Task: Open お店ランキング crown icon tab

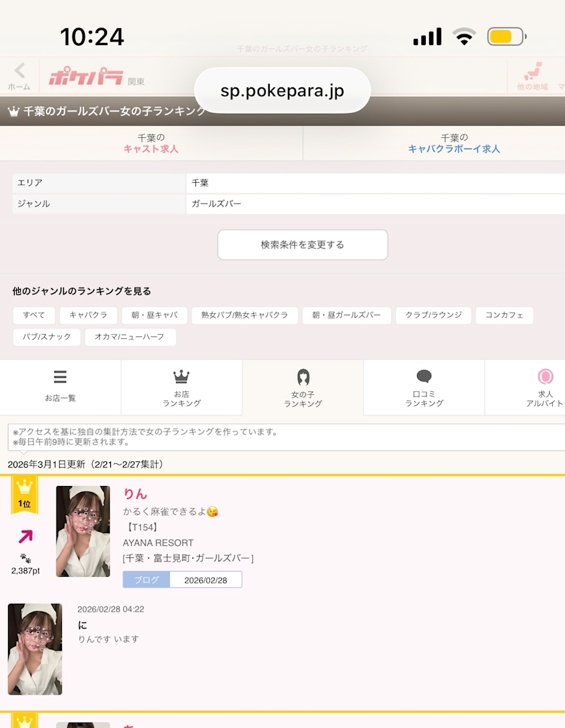Action: (x=181, y=387)
